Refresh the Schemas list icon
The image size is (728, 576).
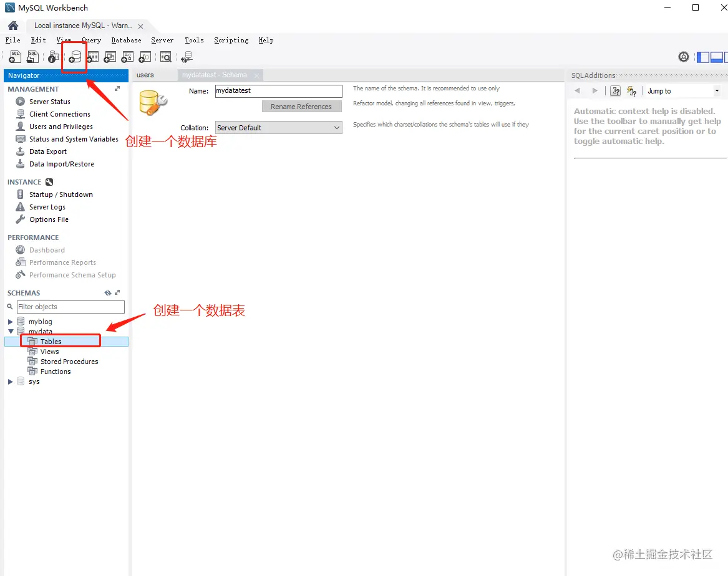pyautogui.click(x=108, y=292)
